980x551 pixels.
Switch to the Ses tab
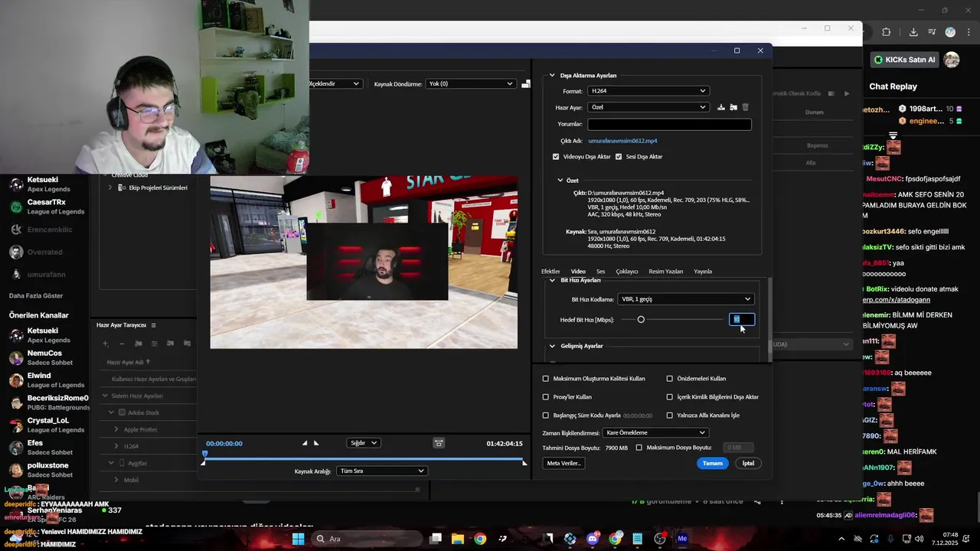click(600, 272)
